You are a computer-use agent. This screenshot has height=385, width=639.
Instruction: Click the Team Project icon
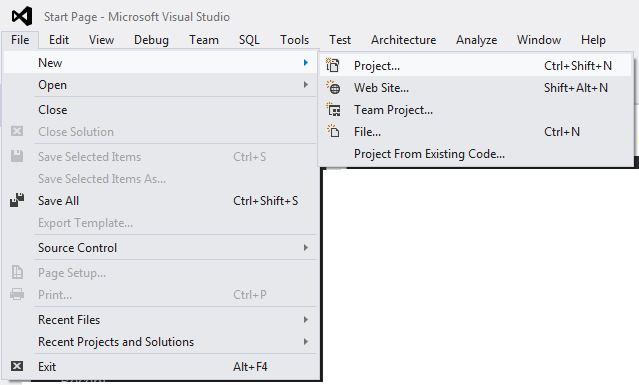click(x=333, y=109)
